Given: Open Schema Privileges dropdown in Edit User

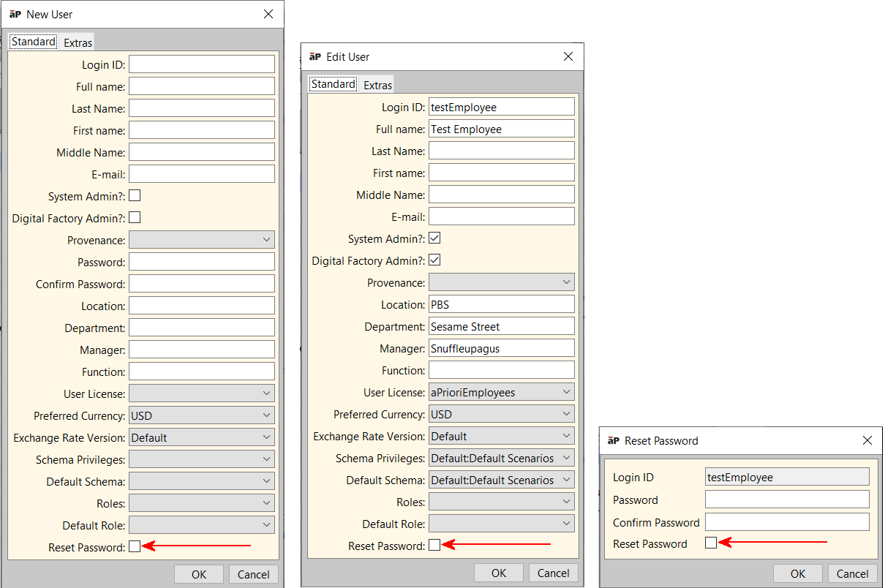Looking at the screenshot, I should click(501, 459).
